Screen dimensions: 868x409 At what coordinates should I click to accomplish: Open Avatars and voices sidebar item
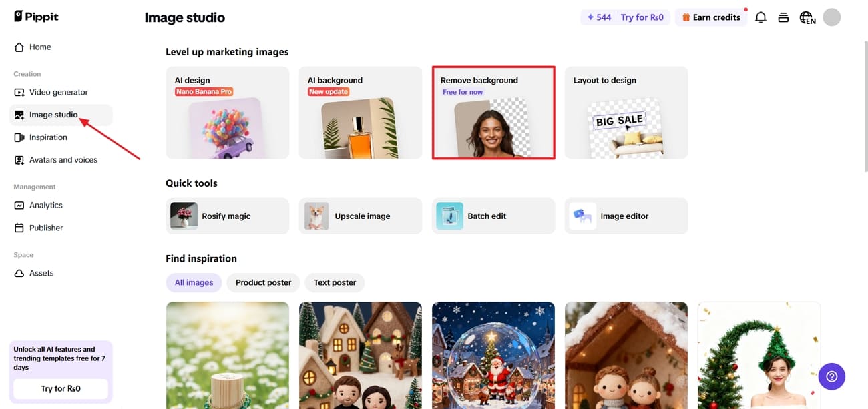click(63, 160)
